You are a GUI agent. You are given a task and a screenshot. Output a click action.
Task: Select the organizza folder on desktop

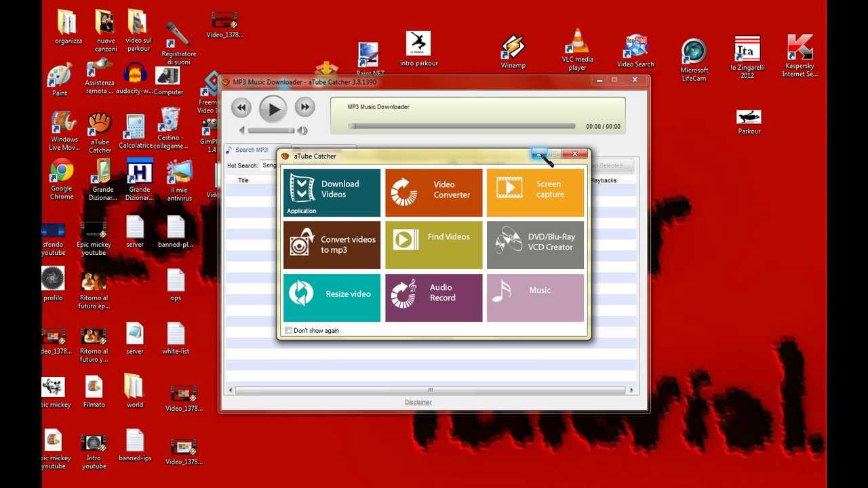coord(68,28)
